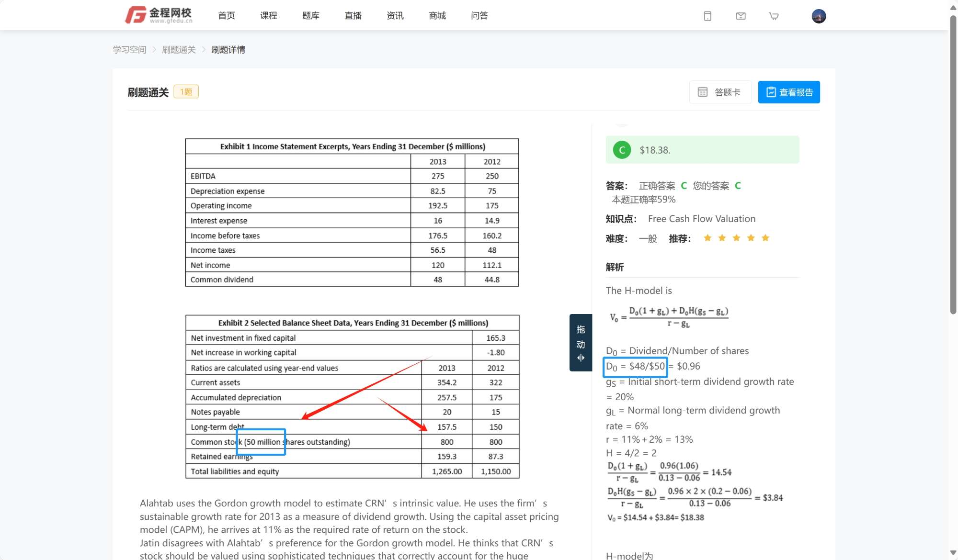
Task: Click the green C answer circle
Action: coord(622,150)
